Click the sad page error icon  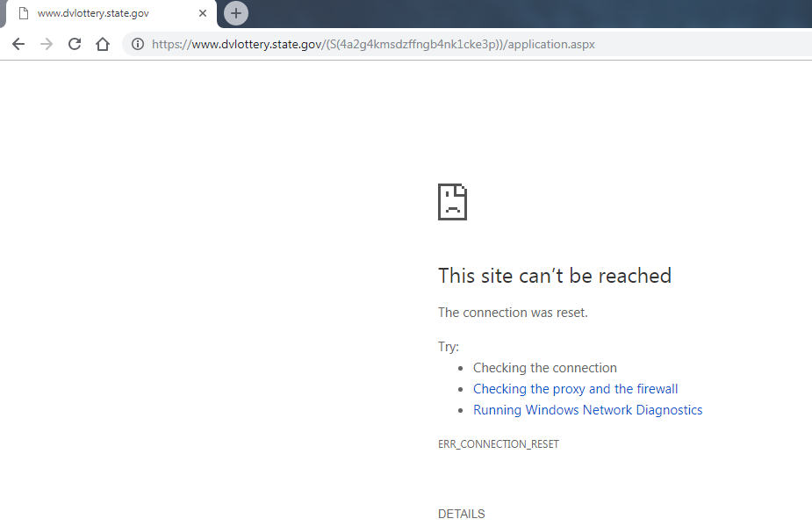452,202
